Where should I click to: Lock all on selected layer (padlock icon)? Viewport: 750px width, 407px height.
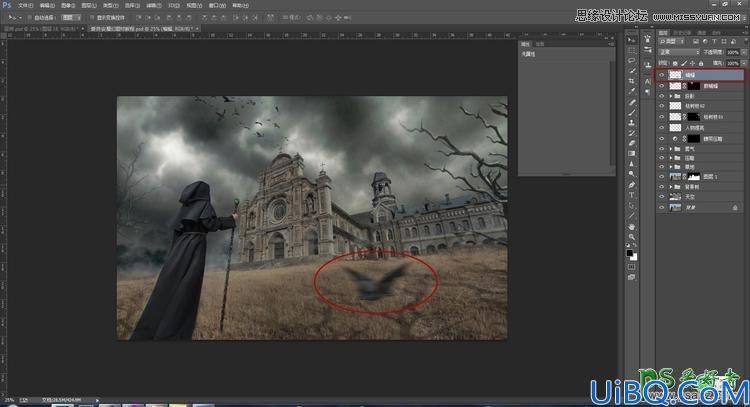[701, 63]
